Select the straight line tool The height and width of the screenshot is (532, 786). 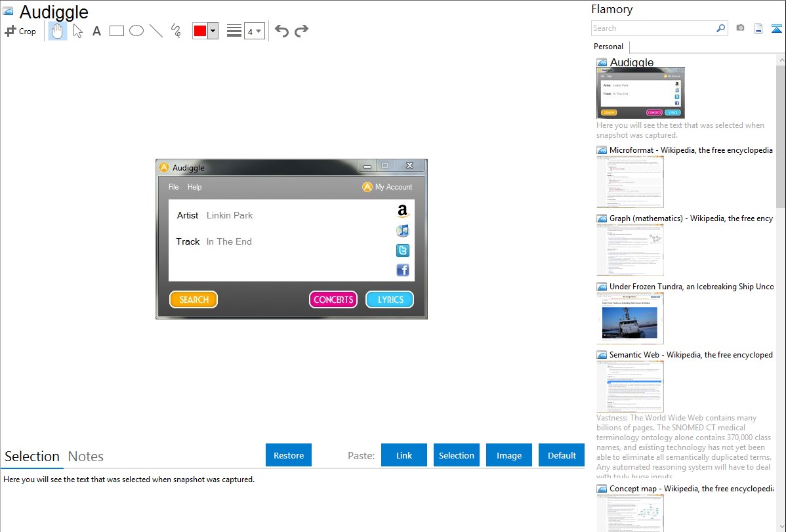pyautogui.click(x=156, y=31)
